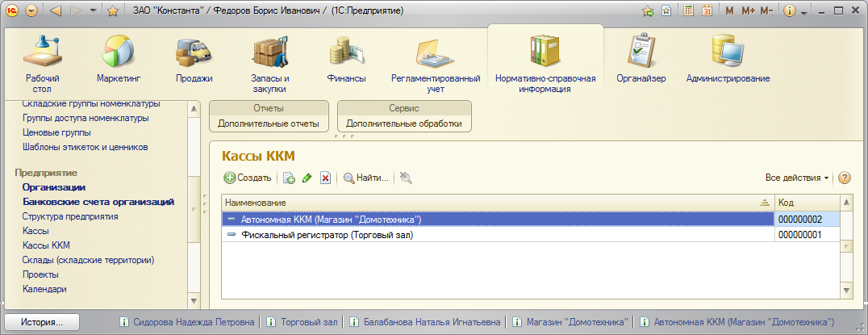Click the cancel search icon
This screenshot has width=868, height=335.
point(406,178)
